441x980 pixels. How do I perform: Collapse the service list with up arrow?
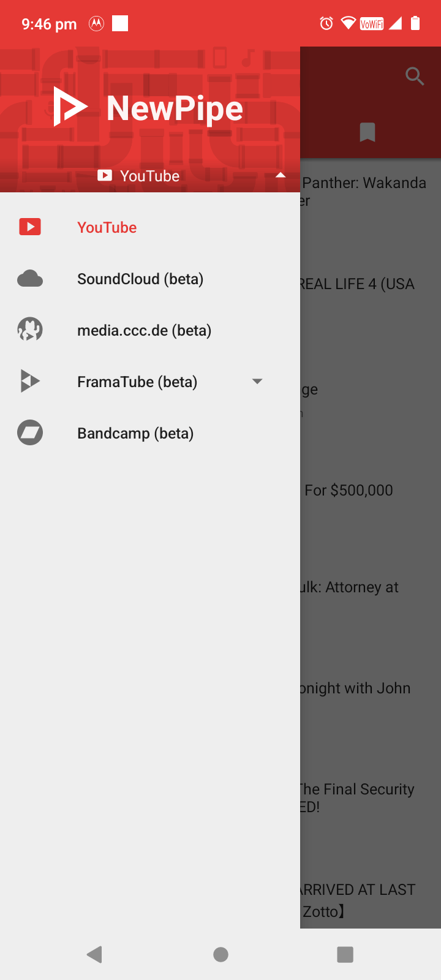tap(281, 175)
